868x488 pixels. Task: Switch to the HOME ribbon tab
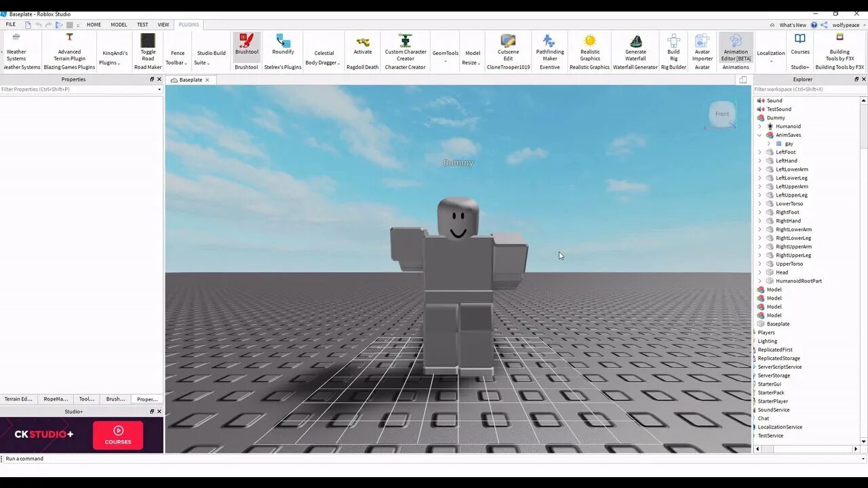[94, 24]
